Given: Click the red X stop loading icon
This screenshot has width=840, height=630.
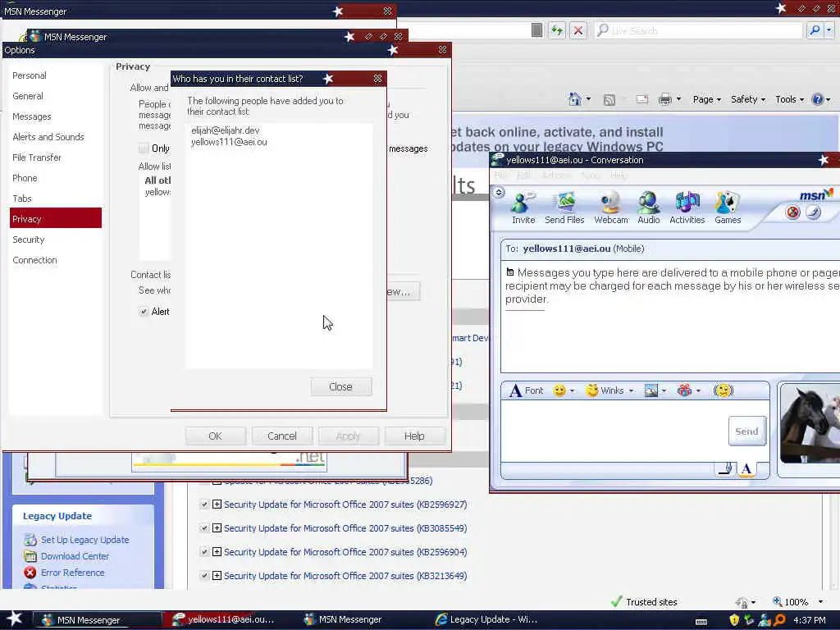Looking at the screenshot, I should pyautogui.click(x=578, y=30).
